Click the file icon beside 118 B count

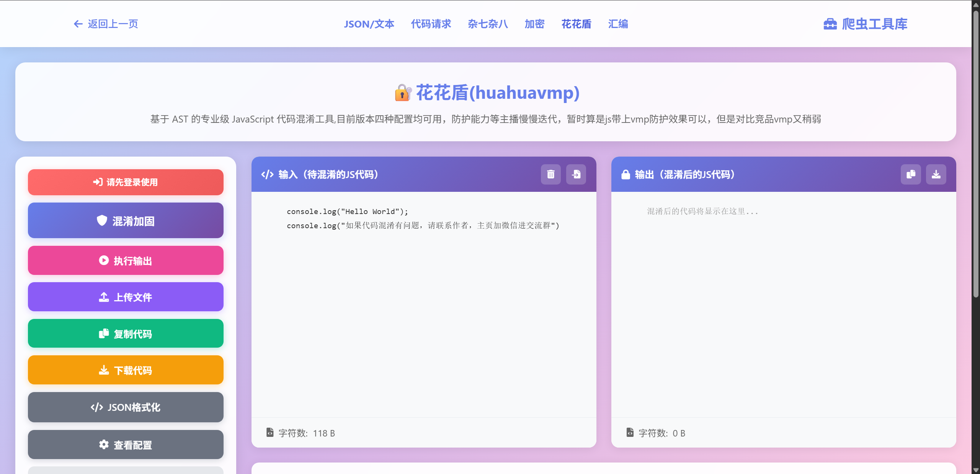pos(270,432)
